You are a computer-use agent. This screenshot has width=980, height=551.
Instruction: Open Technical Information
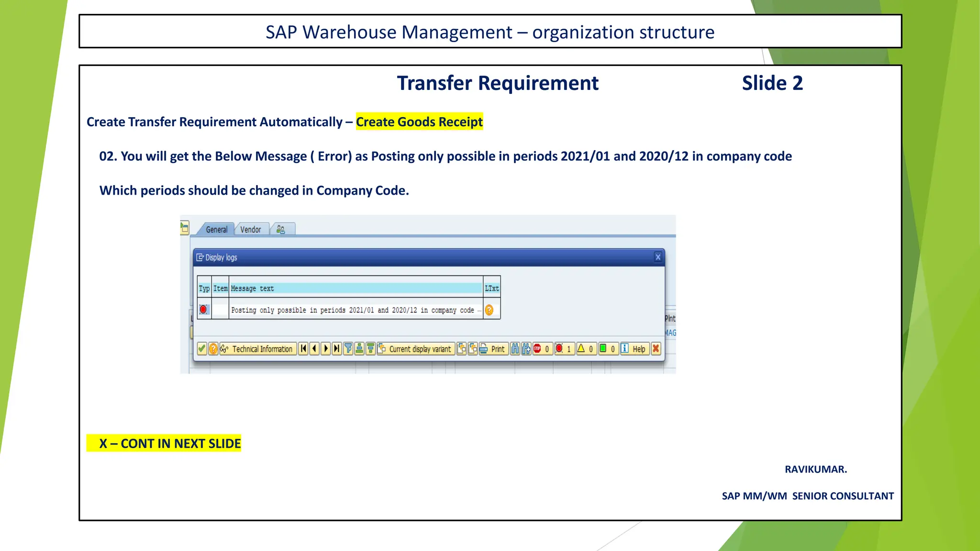[x=257, y=349]
